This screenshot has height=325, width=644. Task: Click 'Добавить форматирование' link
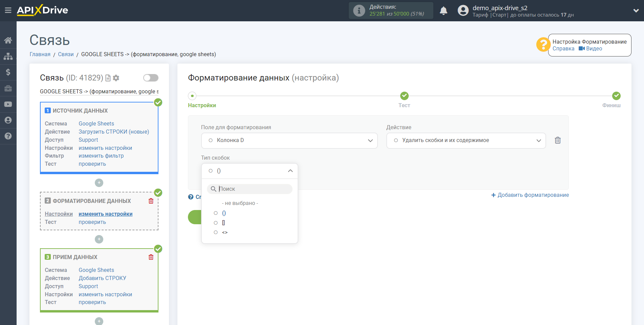[x=530, y=195]
